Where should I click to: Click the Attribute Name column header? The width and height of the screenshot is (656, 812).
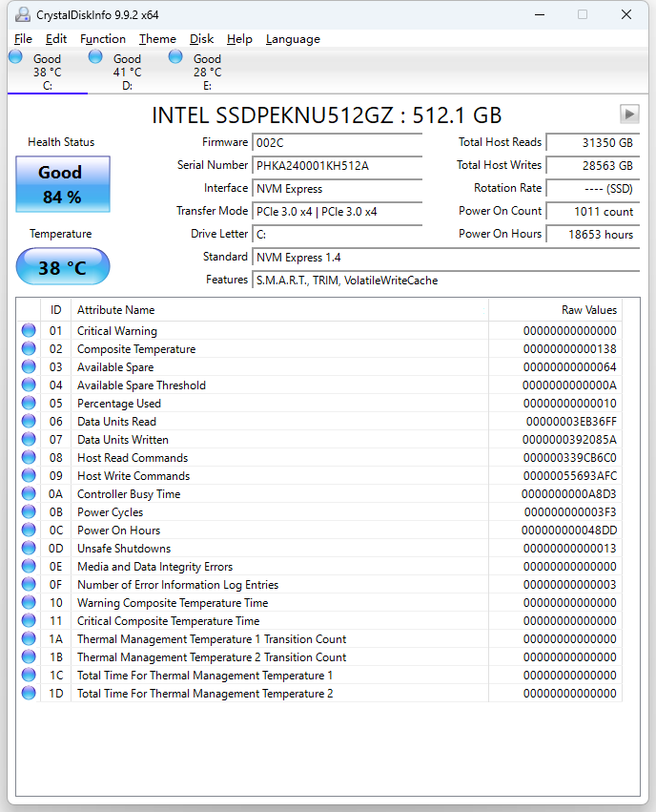(279, 310)
